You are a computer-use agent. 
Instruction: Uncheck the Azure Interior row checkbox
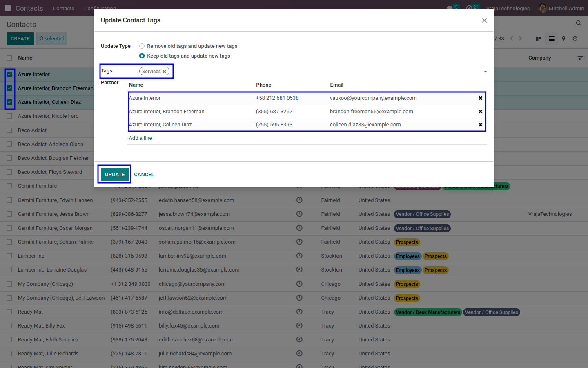[9, 74]
